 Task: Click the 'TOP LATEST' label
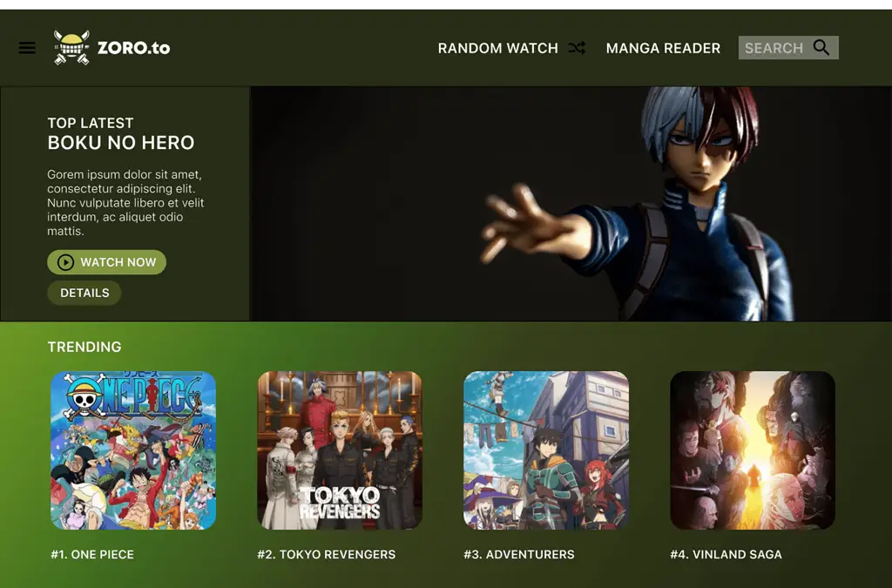(x=91, y=123)
